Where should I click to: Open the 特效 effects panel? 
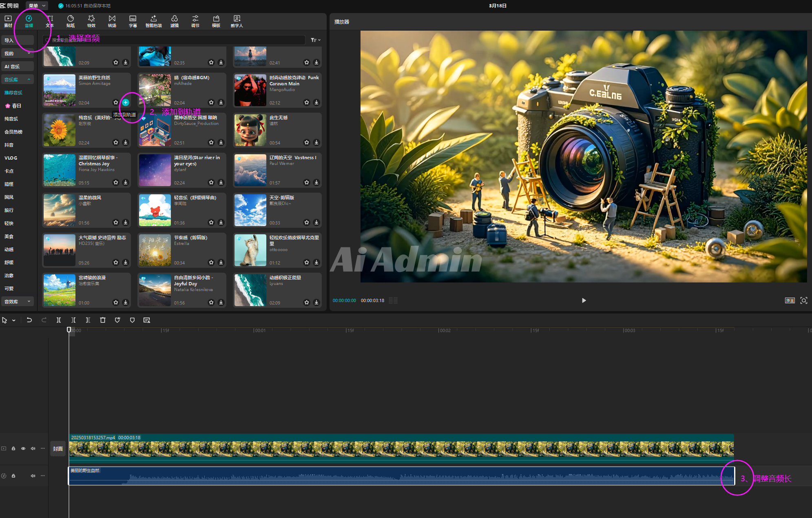91,21
